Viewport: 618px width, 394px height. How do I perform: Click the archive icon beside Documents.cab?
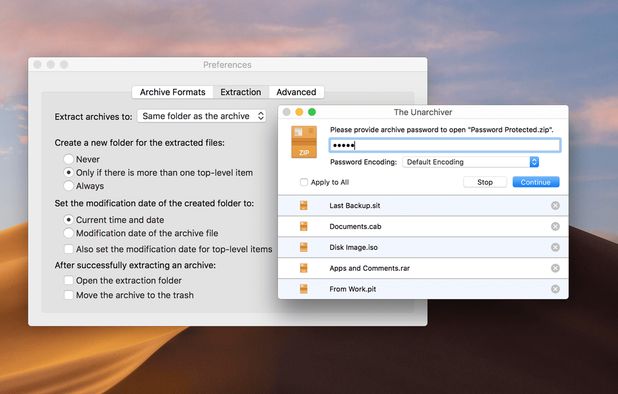coord(303,226)
